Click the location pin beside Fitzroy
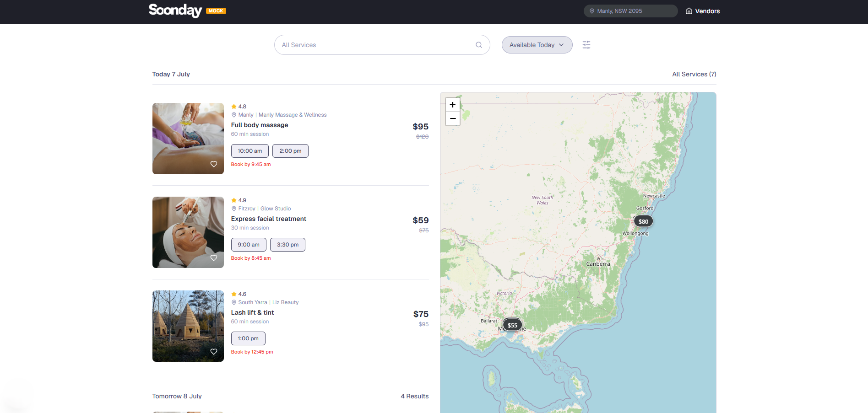The height and width of the screenshot is (413, 868). click(234, 209)
